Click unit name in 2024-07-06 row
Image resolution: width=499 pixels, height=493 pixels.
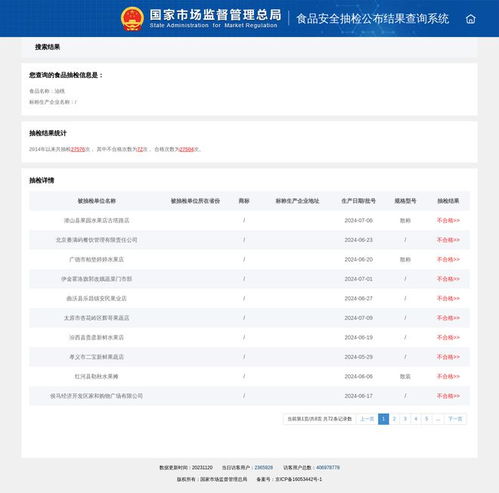pos(97,220)
